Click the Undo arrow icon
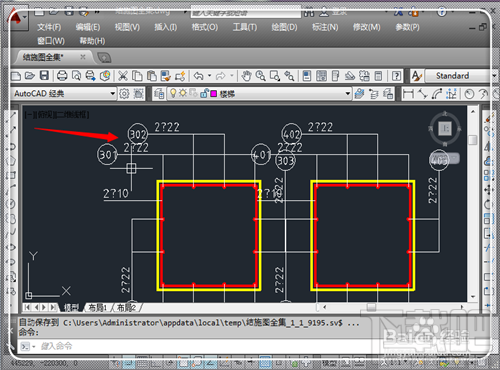Viewport: 500px width, 370px height. [199, 76]
